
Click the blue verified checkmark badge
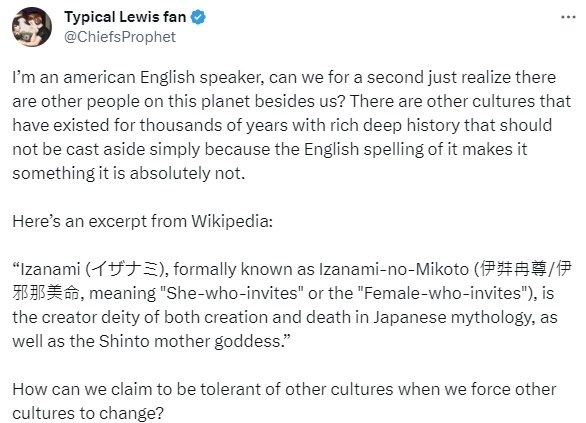coord(198,17)
